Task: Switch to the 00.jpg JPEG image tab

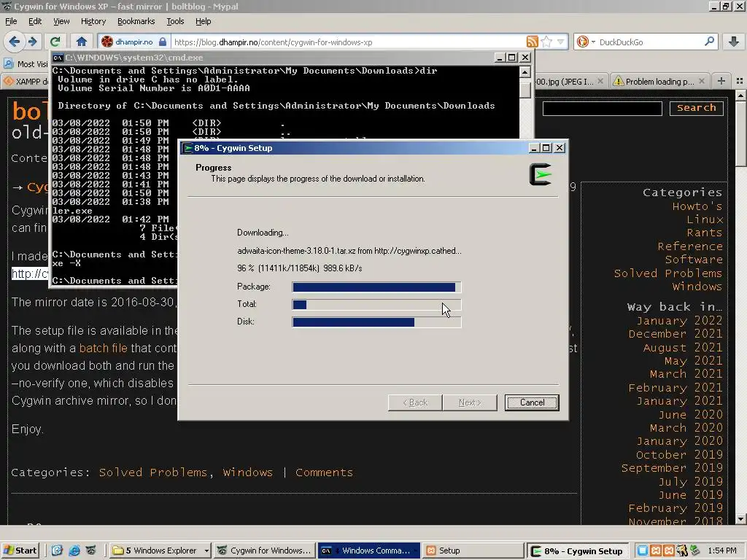Action: coord(565,82)
